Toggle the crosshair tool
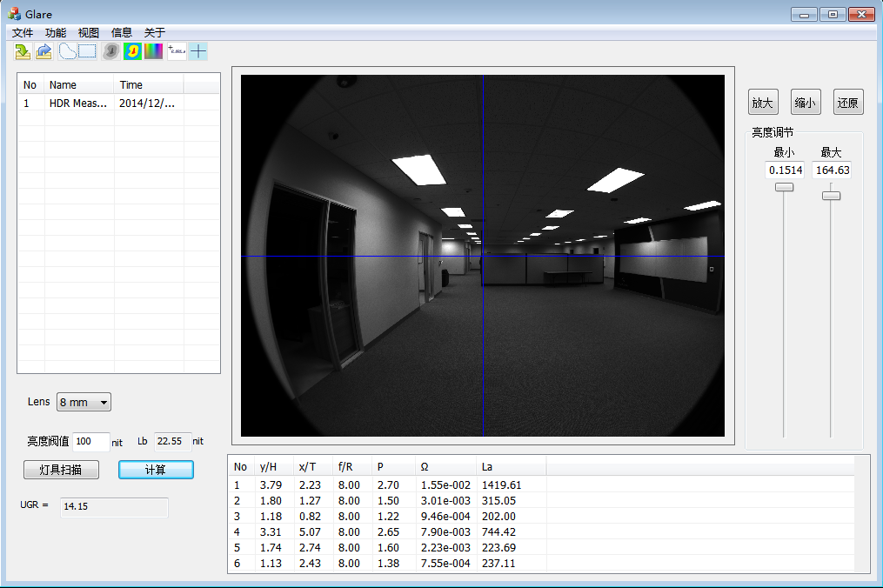Screen dimensions: 883x588 [x=198, y=51]
